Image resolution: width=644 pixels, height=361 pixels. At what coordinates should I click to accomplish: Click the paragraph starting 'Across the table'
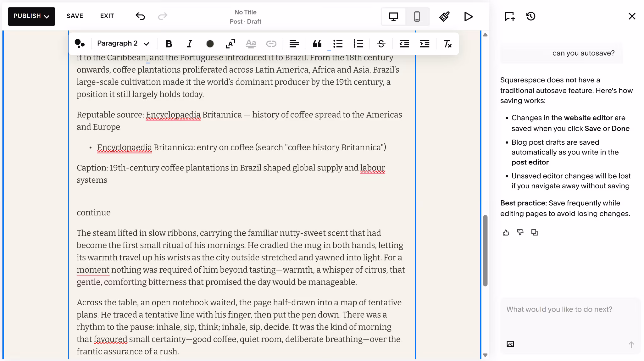[x=239, y=327]
